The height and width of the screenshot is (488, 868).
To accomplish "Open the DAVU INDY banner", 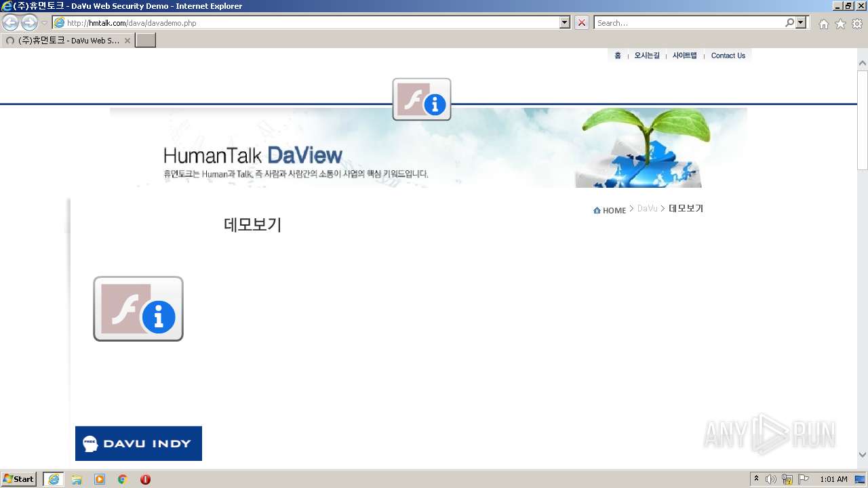I will pos(138,443).
